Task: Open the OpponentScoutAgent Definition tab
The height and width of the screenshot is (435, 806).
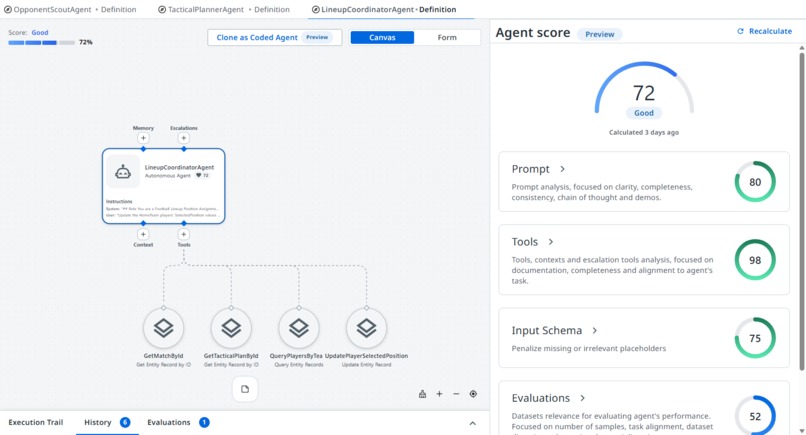Action: [x=70, y=9]
